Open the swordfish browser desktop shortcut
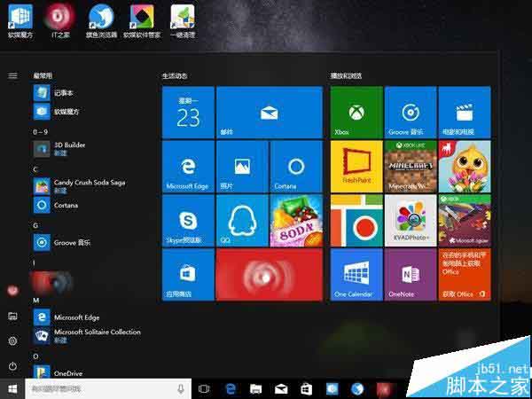Viewport: 532px width, 399px height. [101, 21]
